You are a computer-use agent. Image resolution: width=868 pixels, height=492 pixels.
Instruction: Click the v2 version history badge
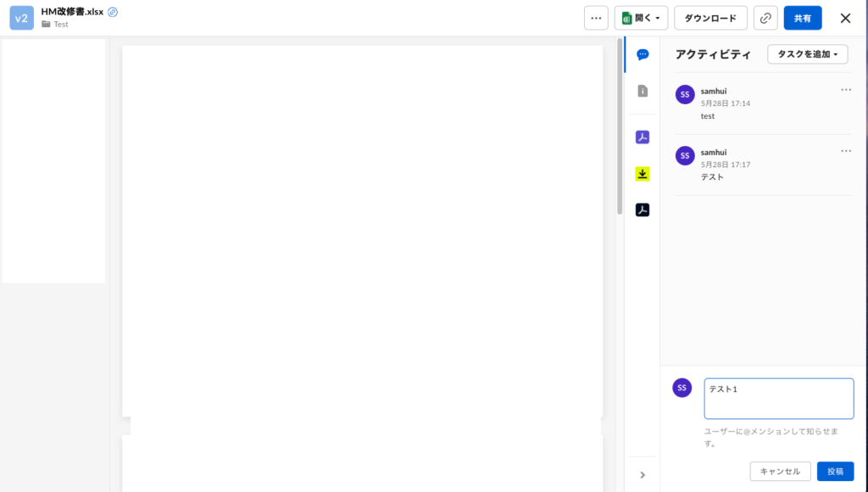click(21, 18)
